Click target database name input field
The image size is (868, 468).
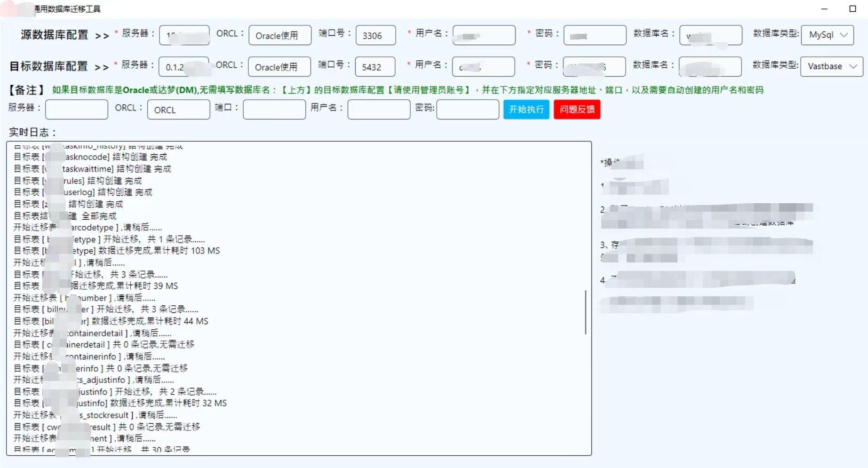point(710,67)
